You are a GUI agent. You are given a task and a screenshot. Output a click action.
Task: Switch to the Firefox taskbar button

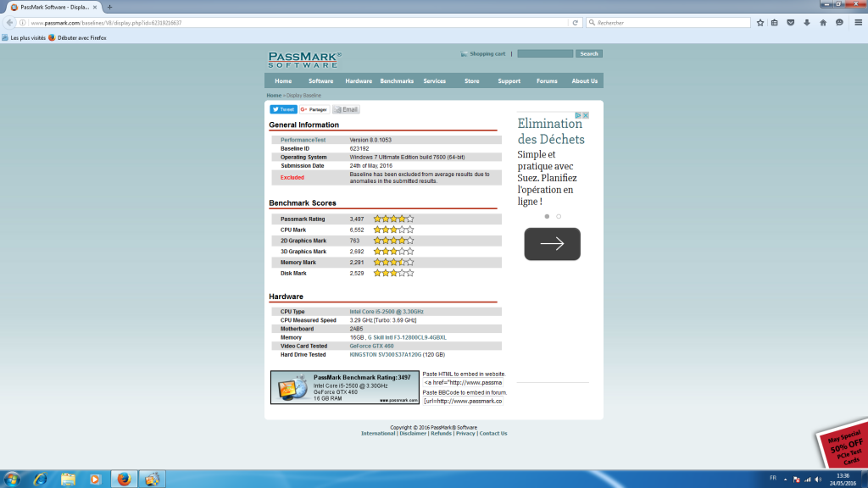(124, 480)
